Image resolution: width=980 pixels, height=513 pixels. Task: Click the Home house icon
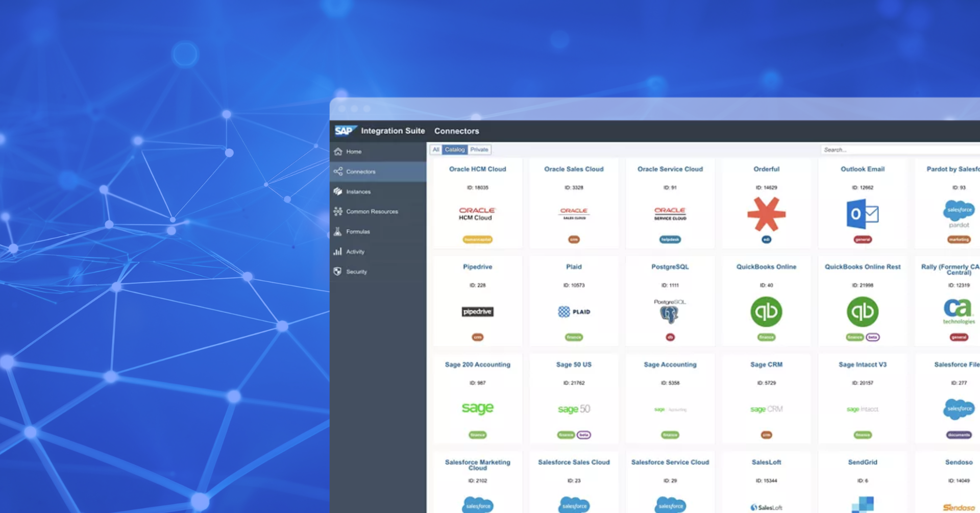pos(338,152)
